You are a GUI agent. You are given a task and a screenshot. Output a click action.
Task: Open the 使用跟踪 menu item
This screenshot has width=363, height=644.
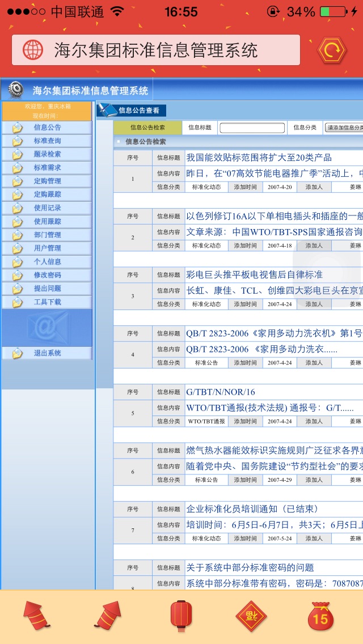pyautogui.click(x=47, y=221)
